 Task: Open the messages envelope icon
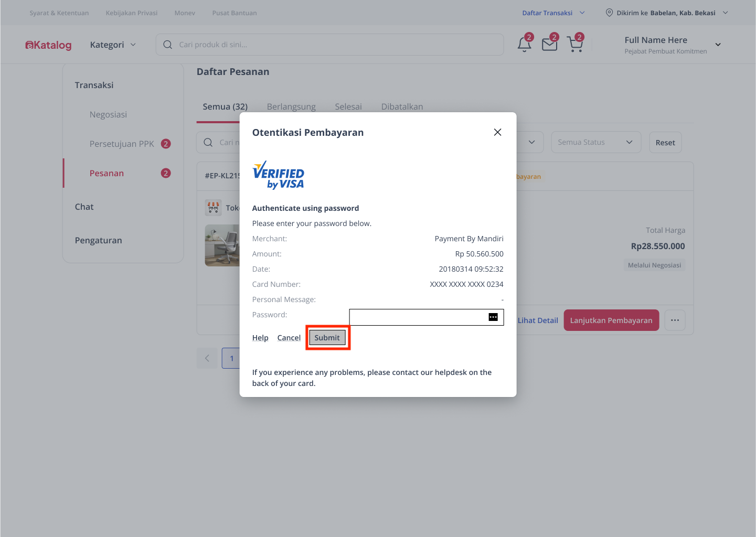[x=549, y=45]
